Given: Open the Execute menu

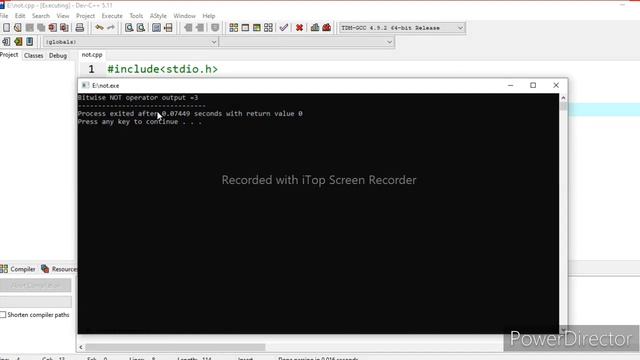Looking at the screenshot, I should click(x=112, y=16).
